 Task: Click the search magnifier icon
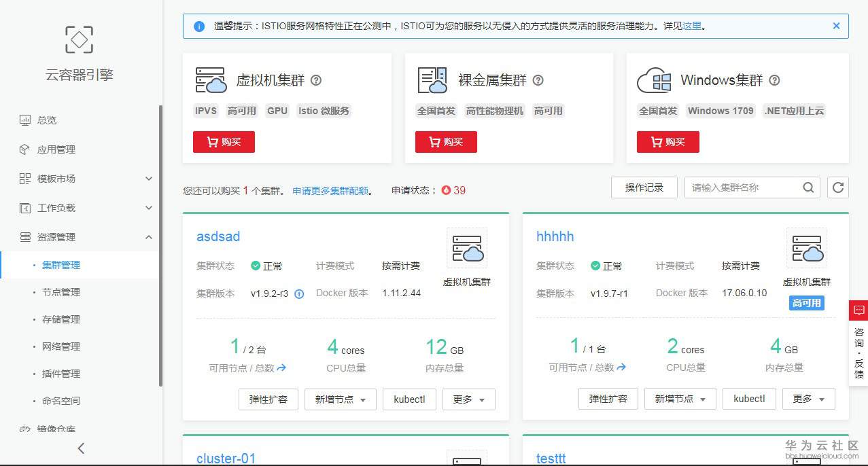click(808, 187)
